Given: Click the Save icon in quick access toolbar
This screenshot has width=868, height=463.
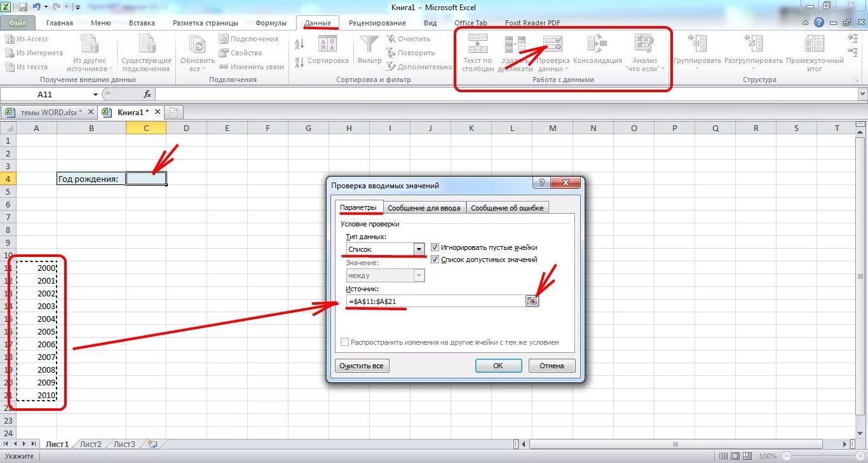Looking at the screenshot, I should pos(23,8).
